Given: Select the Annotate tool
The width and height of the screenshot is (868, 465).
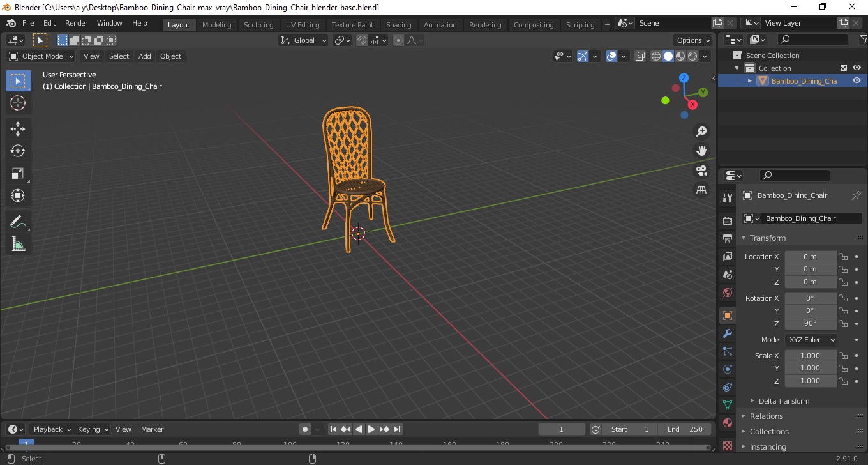Looking at the screenshot, I should click(x=18, y=222).
